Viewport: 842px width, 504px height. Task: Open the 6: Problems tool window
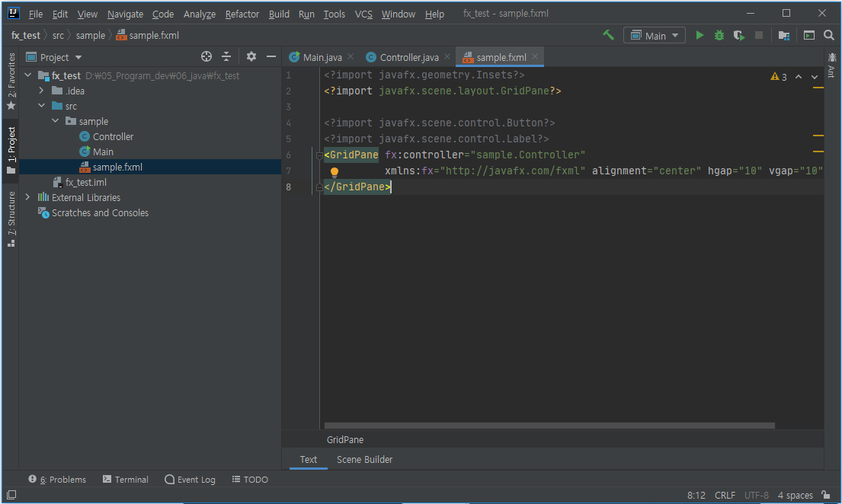57,480
